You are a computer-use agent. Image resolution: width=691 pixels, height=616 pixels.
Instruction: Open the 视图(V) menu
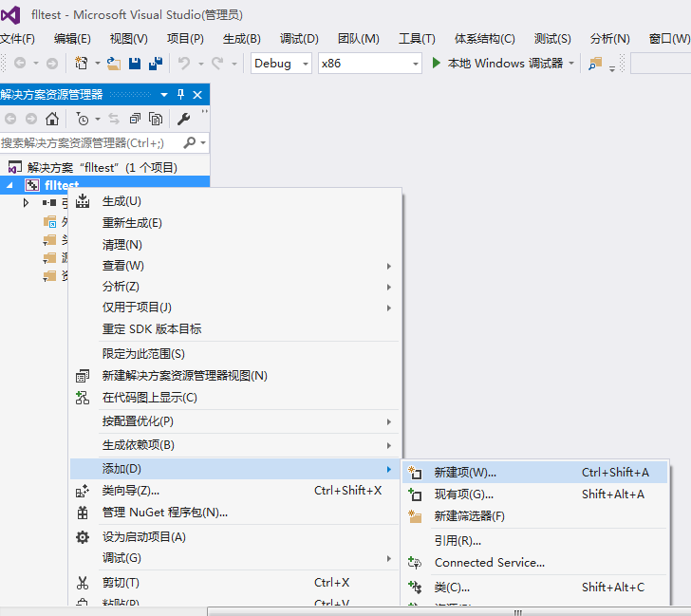129,39
